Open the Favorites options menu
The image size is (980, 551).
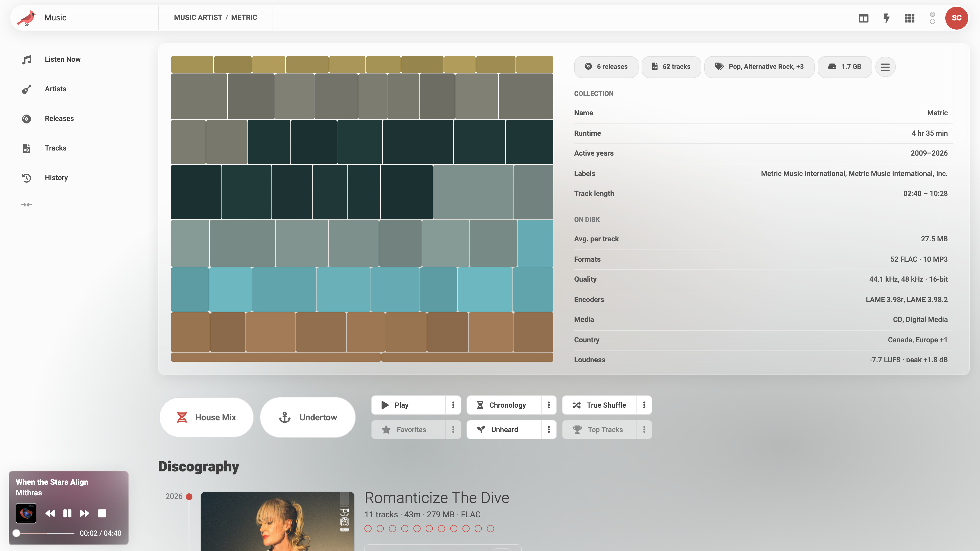(453, 430)
